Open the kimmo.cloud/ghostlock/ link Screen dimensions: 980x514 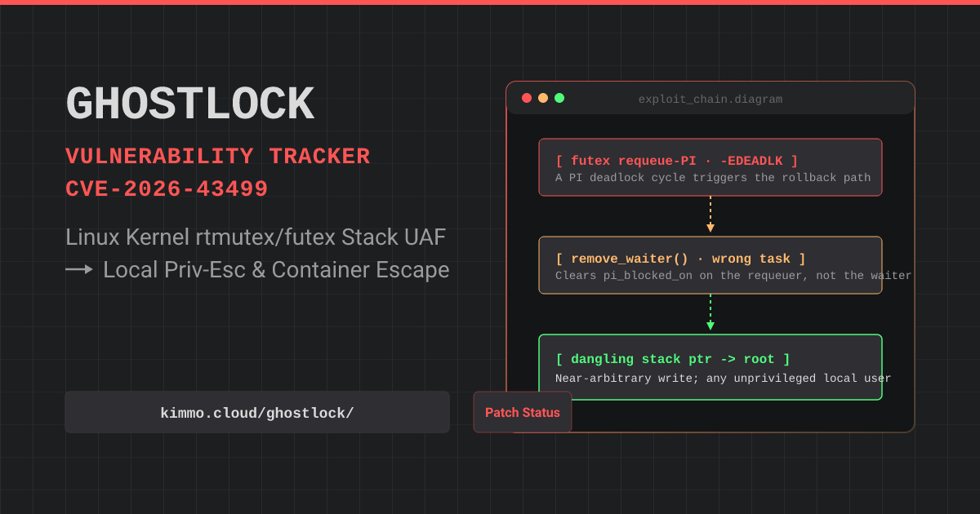click(257, 412)
